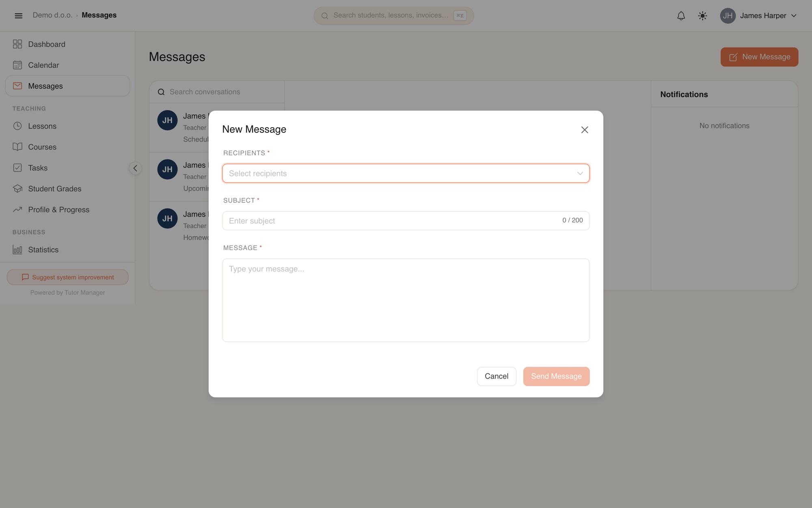Viewport: 812px width, 508px height.
Task: Click the Send Message button
Action: 556,376
